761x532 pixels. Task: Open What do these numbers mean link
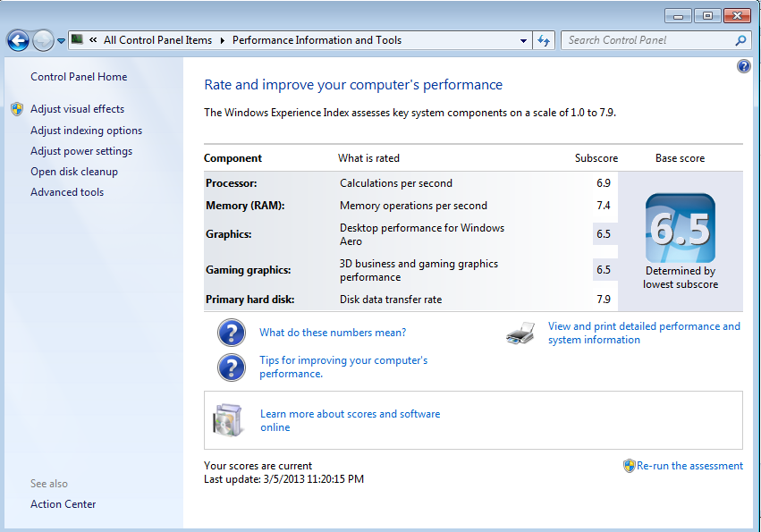click(333, 333)
